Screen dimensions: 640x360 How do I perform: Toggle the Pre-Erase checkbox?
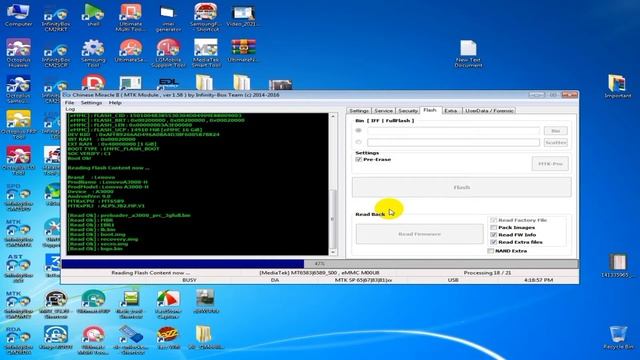(x=358, y=159)
